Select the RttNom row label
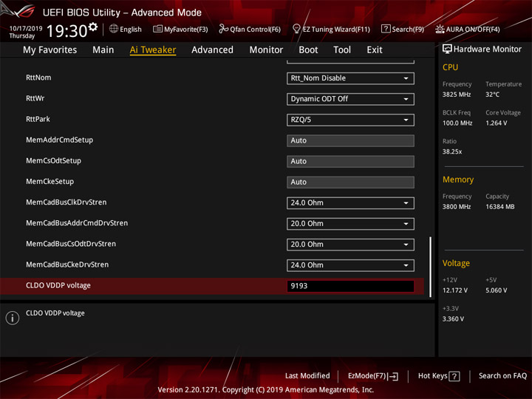The width and height of the screenshot is (532, 399). pyautogui.click(x=38, y=78)
